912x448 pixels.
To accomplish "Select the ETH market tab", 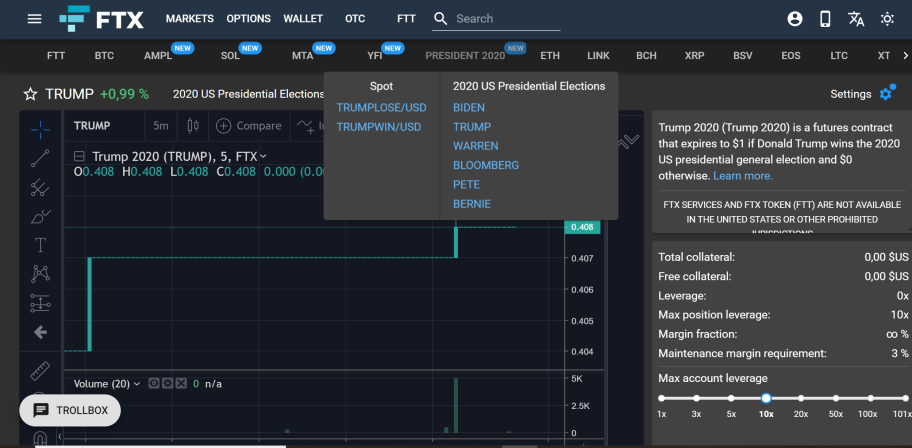I will point(550,56).
